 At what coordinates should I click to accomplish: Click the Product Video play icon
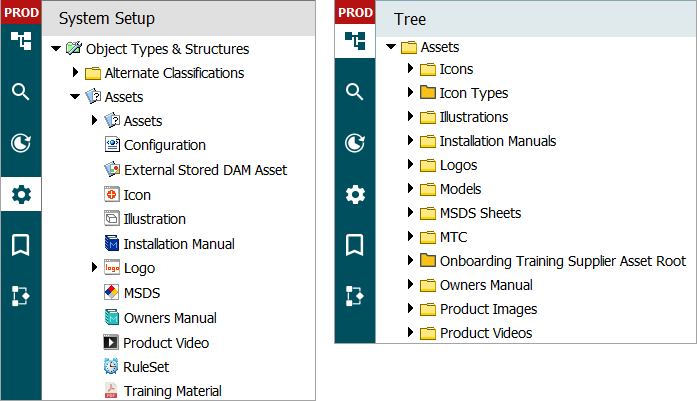coord(112,342)
